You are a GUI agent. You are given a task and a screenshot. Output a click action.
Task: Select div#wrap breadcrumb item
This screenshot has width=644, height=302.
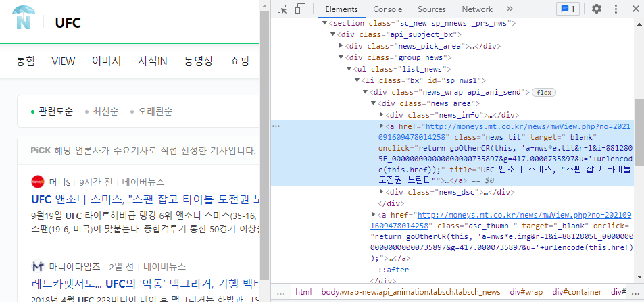coord(526,292)
